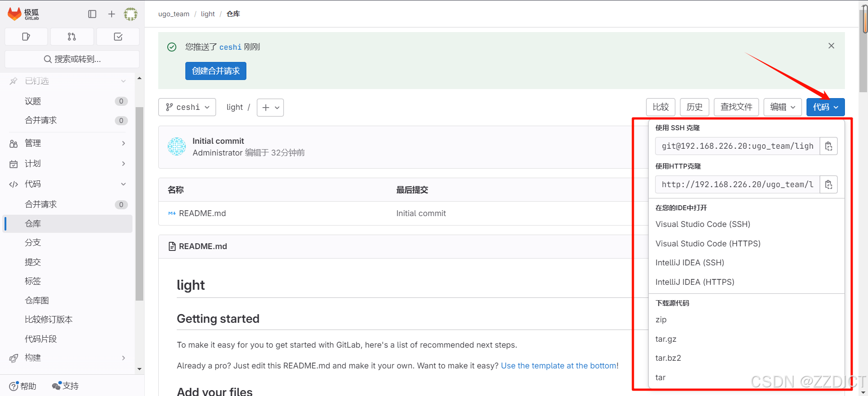Click the sidebar scroll down arrow
Screen dimensions: 868x396
tap(139, 369)
